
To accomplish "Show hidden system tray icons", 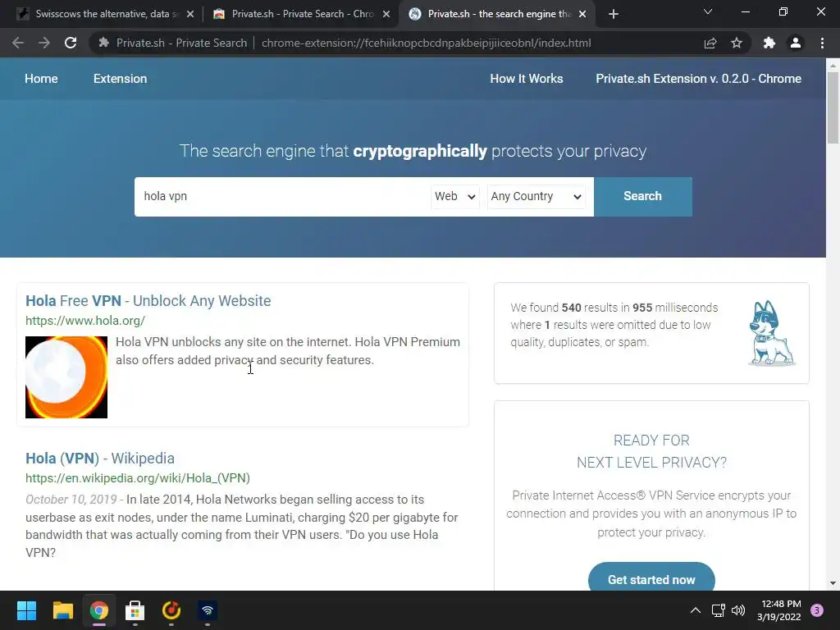I will [x=696, y=610].
